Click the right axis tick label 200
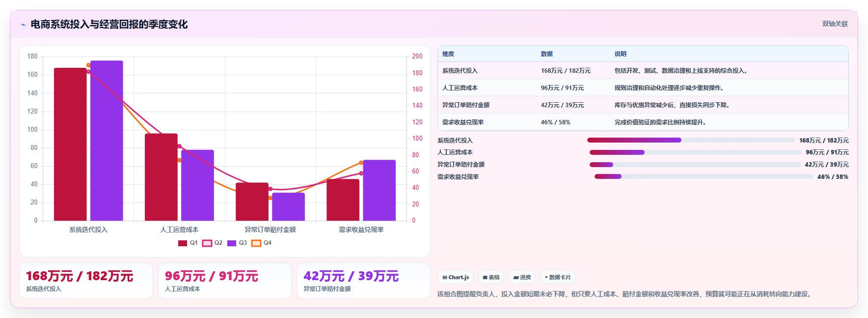The height and width of the screenshot is (318, 868). (x=417, y=57)
